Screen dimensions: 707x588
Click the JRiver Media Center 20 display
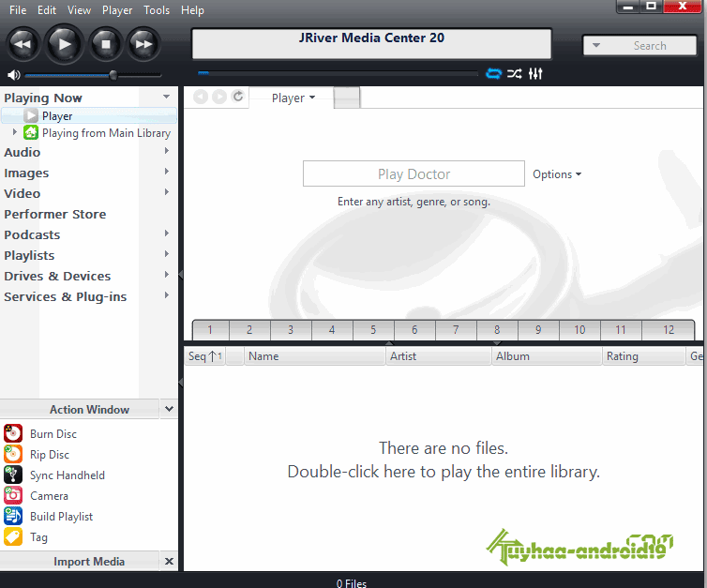click(371, 44)
